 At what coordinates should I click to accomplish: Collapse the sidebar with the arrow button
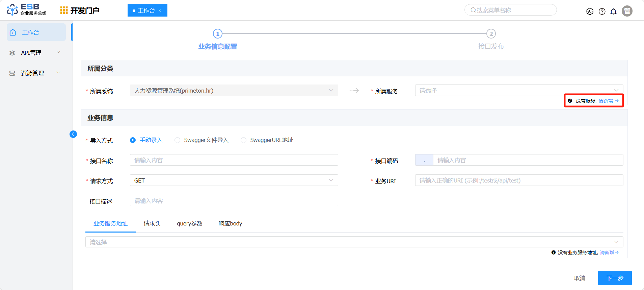tap(73, 134)
